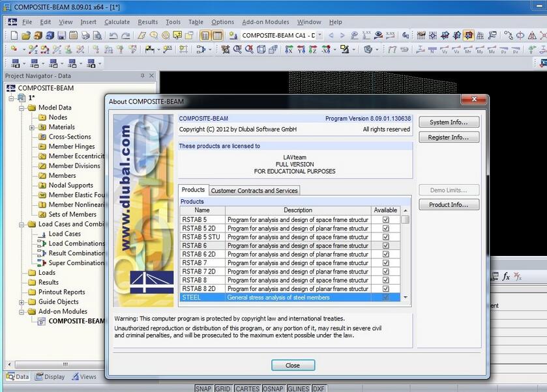Set view in Z direction icon
The height and width of the screenshot is (392, 547).
point(313,49)
